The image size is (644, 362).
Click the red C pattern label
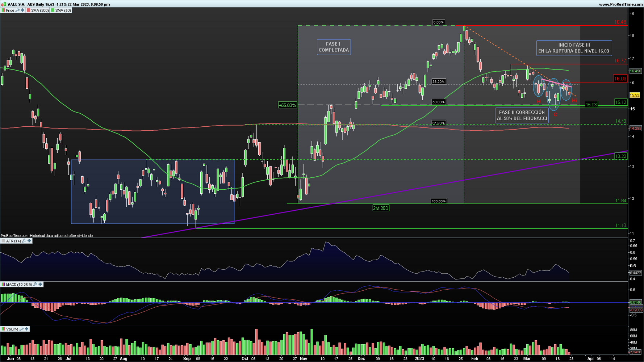(x=555, y=115)
